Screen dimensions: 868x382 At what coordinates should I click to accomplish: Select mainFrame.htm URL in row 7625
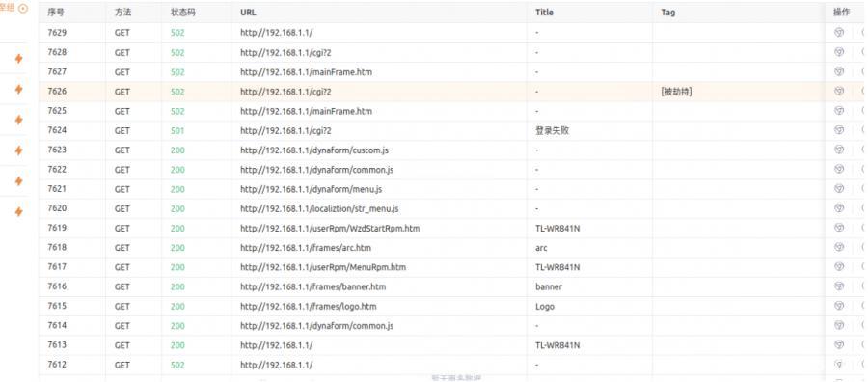tap(306, 111)
